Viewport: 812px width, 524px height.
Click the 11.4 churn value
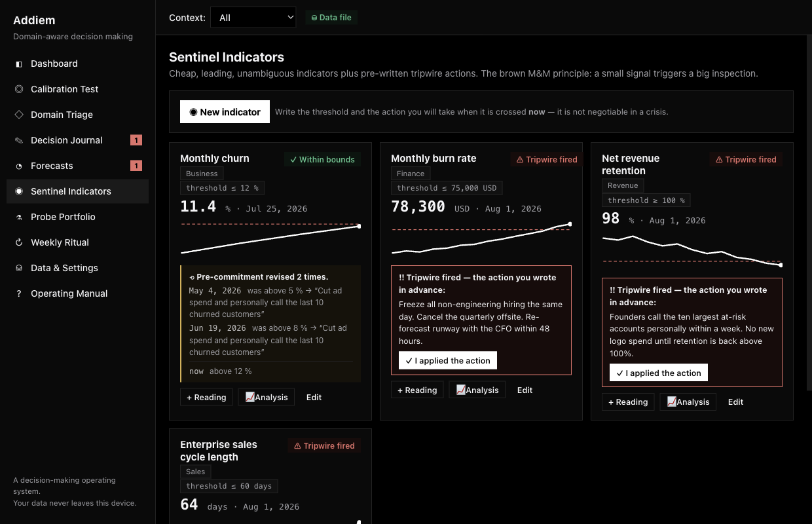(x=198, y=207)
